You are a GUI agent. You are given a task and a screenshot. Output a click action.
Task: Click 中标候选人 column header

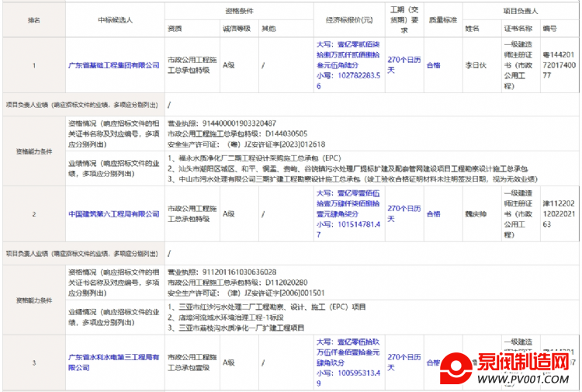(x=115, y=20)
